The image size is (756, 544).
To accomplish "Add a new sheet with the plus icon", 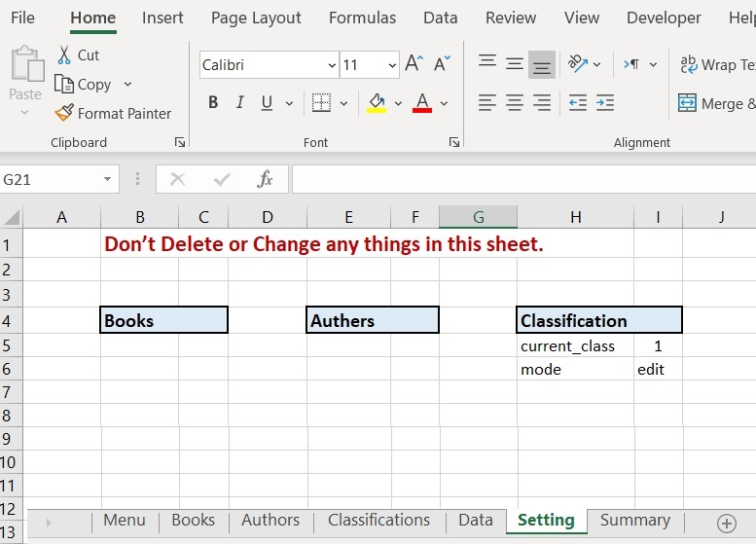I will click(x=726, y=523).
